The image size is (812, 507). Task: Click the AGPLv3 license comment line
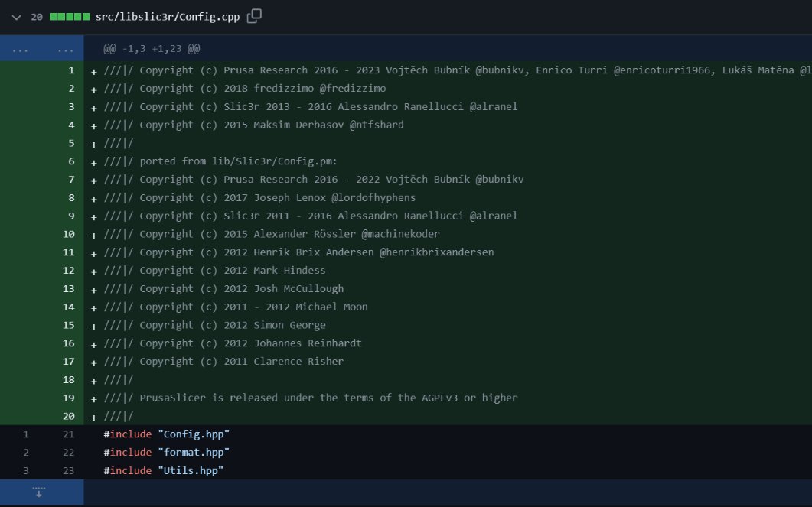click(311, 398)
